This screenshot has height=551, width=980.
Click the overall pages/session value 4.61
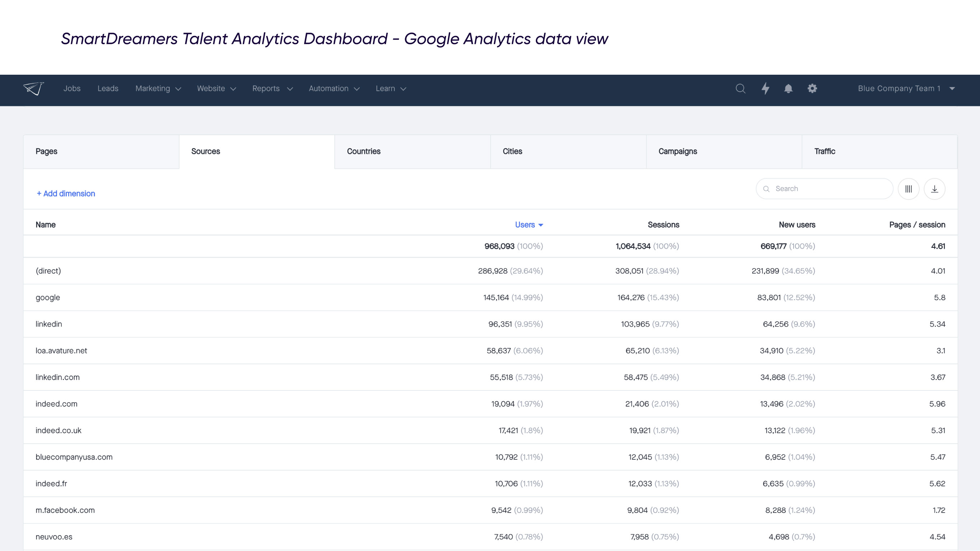point(938,246)
